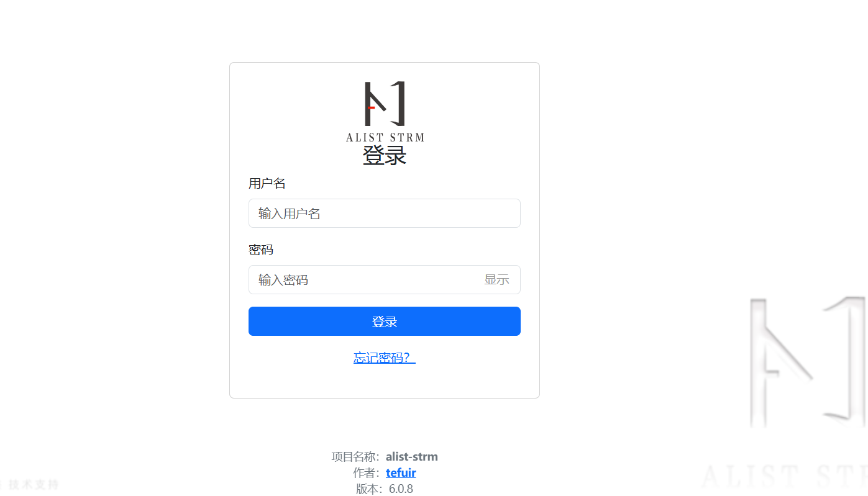Click the red dash accent inside the top logo
The image size is (868, 496).
[x=371, y=108]
